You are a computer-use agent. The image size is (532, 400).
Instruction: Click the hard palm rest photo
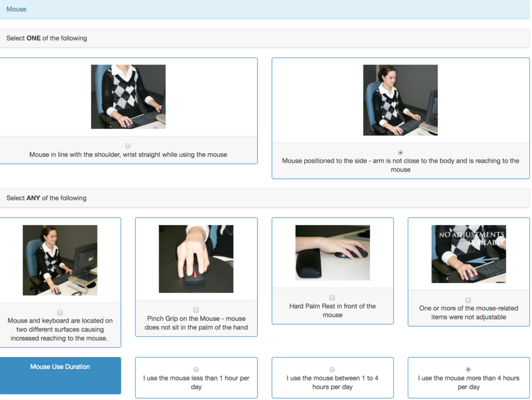[332, 252]
